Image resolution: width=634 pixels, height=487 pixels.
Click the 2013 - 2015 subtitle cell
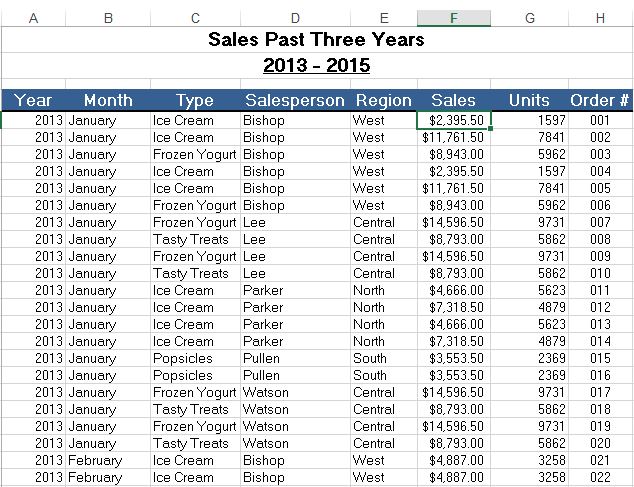(x=316, y=65)
